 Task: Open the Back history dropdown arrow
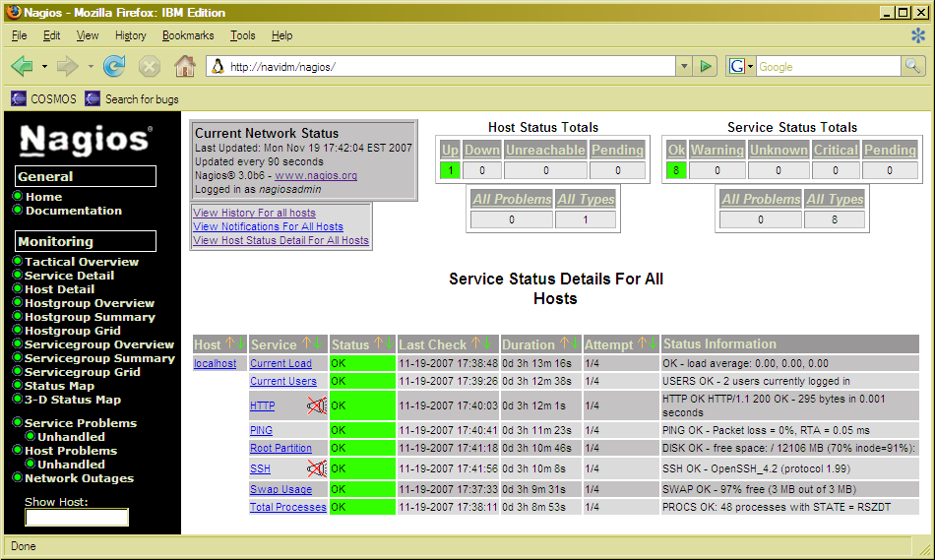(44, 66)
